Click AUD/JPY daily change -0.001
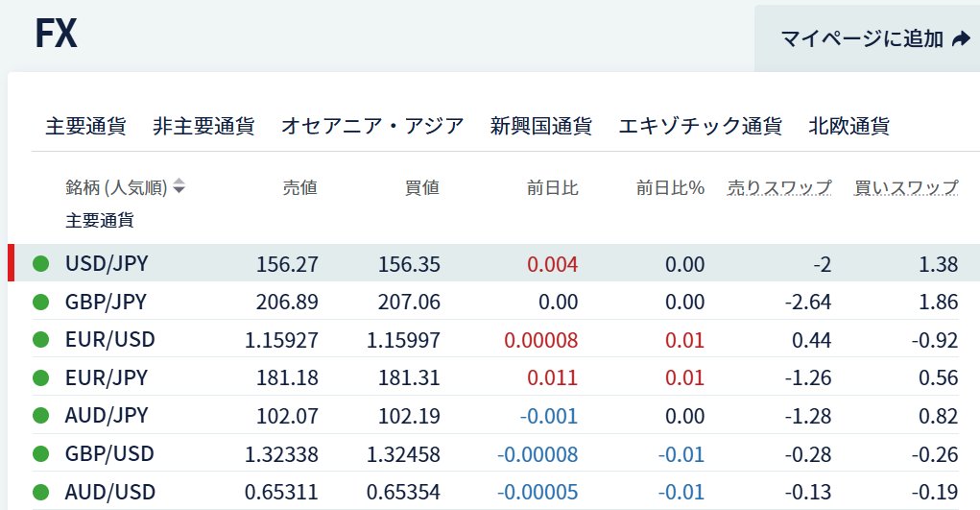Viewport: 980px width, 510px height. point(549,416)
